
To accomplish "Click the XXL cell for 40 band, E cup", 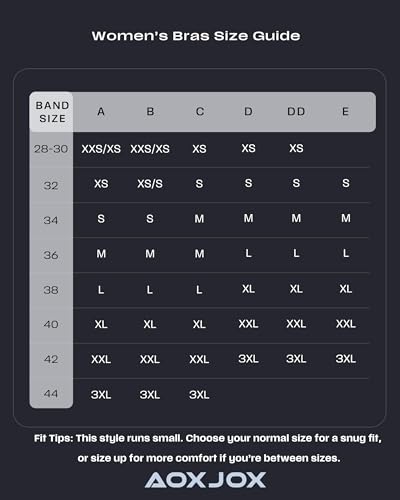I will pos(346,324).
